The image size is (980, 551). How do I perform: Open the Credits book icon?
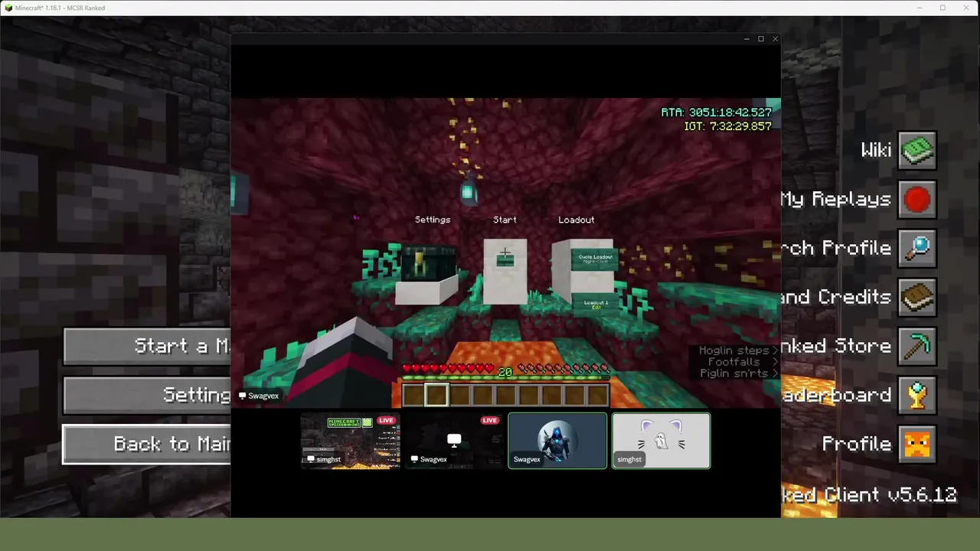[917, 297]
